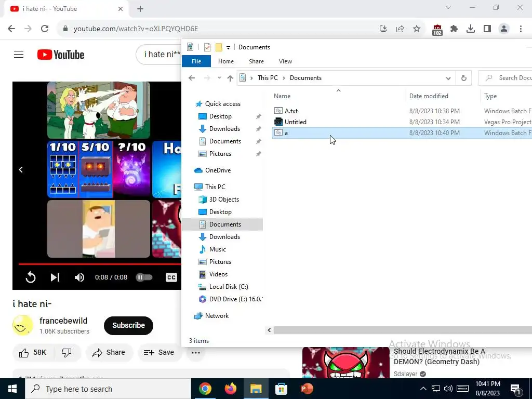Open Chrome three-dot menu
Image resolution: width=532 pixels, height=399 pixels.
tap(521, 29)
